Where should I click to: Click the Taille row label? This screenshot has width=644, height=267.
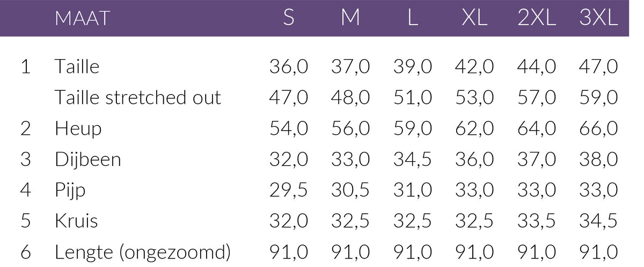click(77, 67)
